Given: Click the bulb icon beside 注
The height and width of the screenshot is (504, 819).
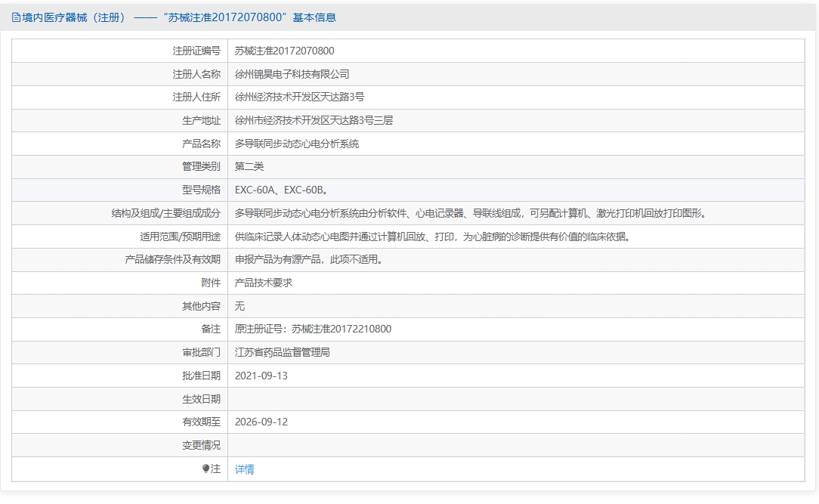Looking at the screenshot, I should (206, 468).
